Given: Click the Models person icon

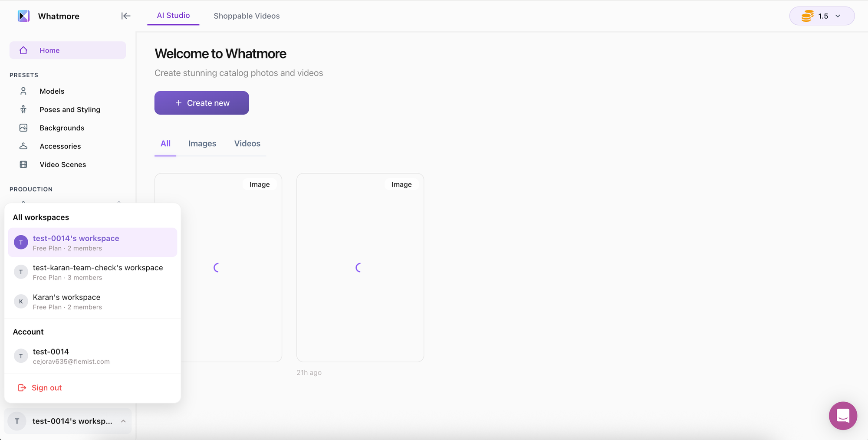Looking at the screenshot, I should click(x=23, y=91).
